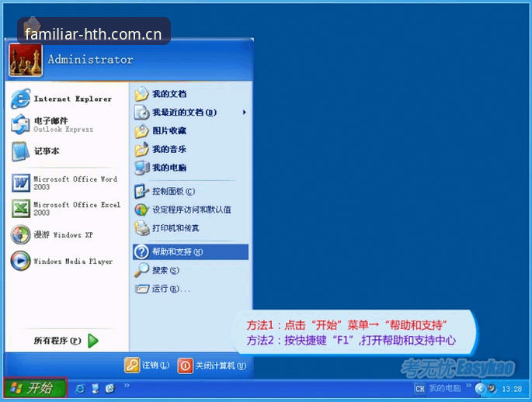The image size is (532, 402).
Task: Open the 打印机和传真 printer icon
Action: click(x=141, y=228)
